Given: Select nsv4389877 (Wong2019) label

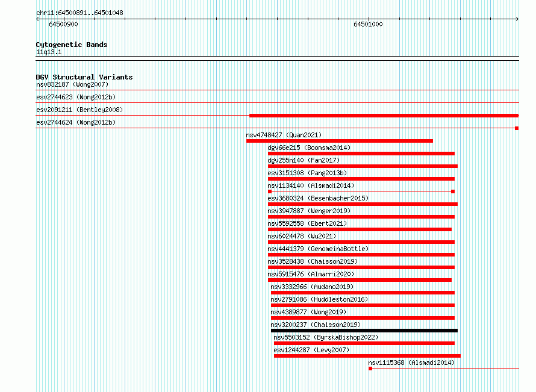Looking at the screenshot, I should pyautogui.click(x=308, y=312).
